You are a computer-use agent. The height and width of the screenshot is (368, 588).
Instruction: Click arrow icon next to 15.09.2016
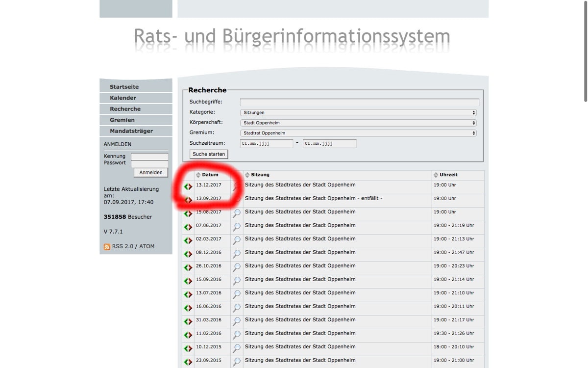tap(188, 281)
